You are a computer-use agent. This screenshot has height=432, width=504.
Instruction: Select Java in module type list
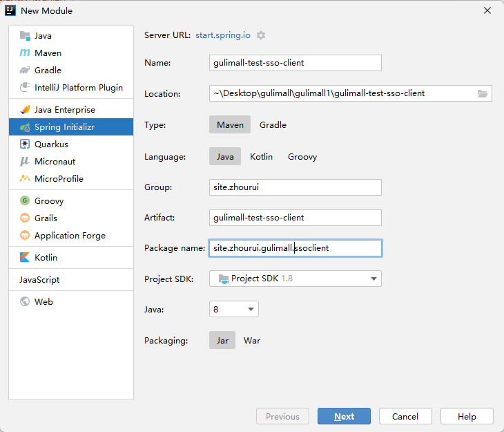click(71, 35)
